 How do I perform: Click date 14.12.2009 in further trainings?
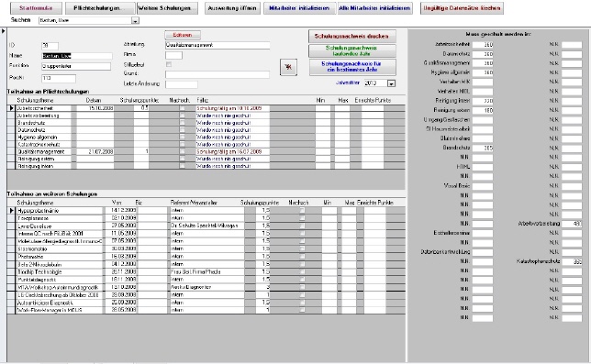tap(121, 210)
